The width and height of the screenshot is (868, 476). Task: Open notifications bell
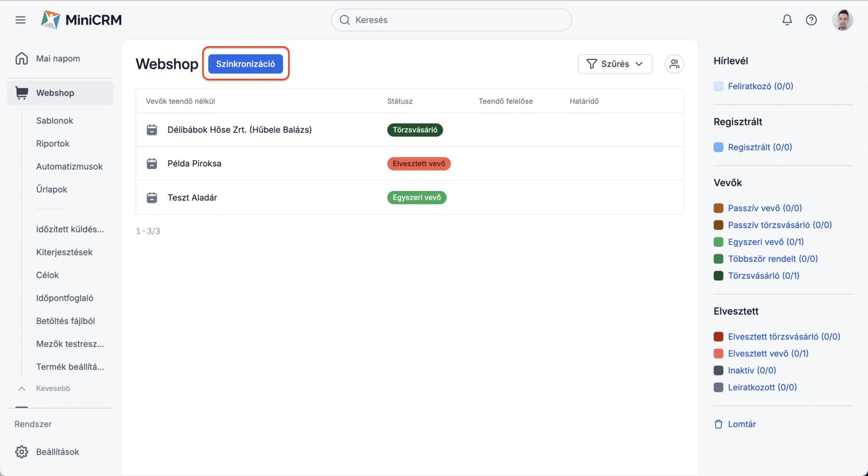(787, 20)
